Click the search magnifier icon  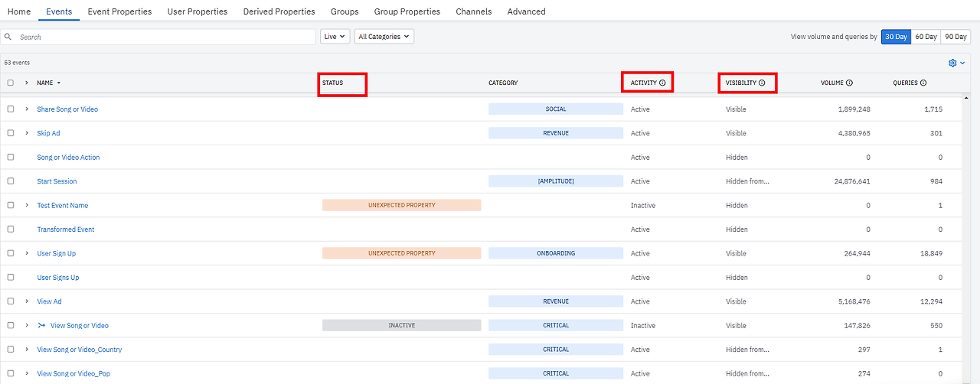point(7,37)
